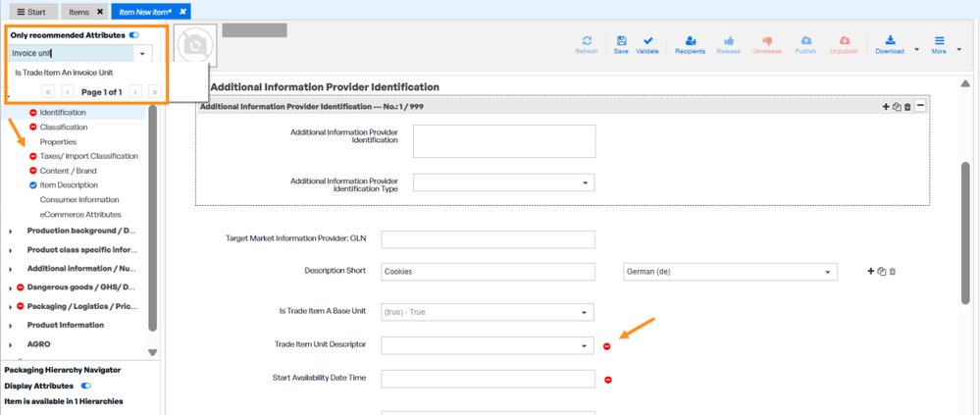Collapse the Additional Information Provider block
Viewport: 980px width, 415px height.
click(920, 106)
